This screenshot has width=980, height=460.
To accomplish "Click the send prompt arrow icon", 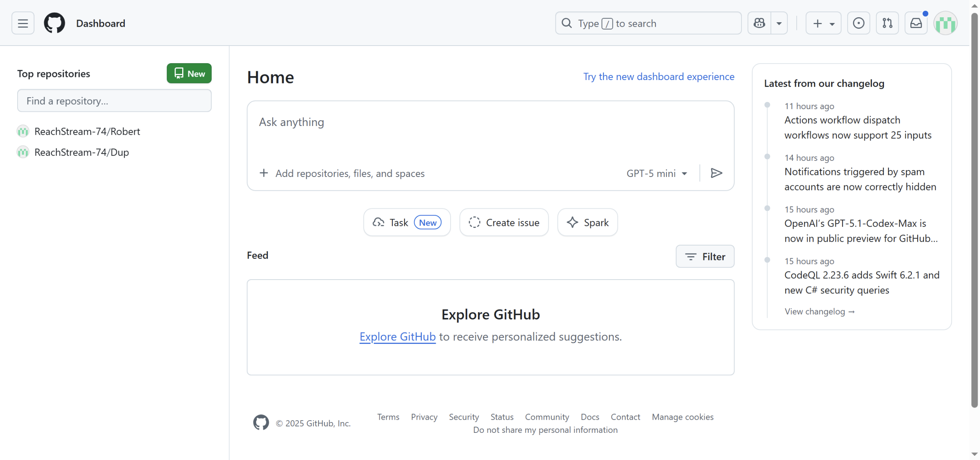I will (x=716, y=173).
